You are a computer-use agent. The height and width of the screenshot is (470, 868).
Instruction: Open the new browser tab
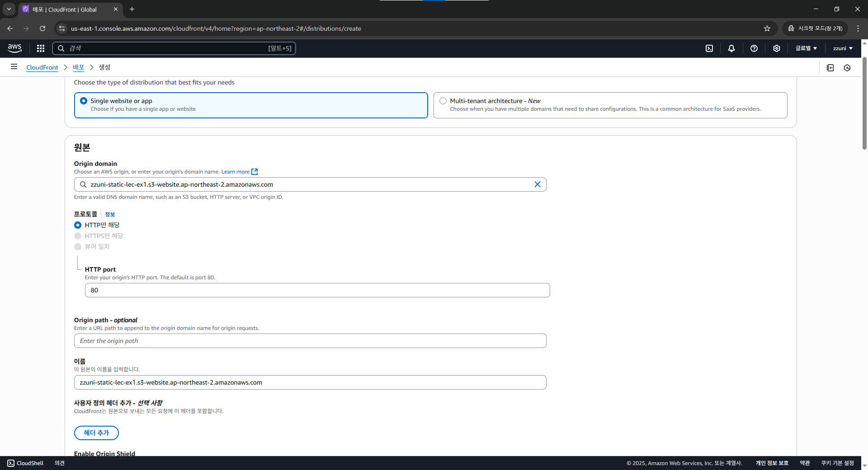click(132, 9)
